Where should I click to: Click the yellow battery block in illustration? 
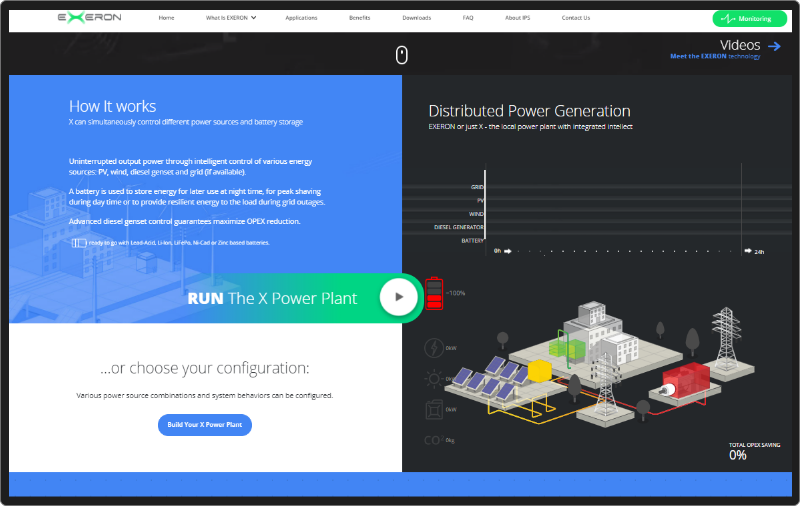(539, 371)
